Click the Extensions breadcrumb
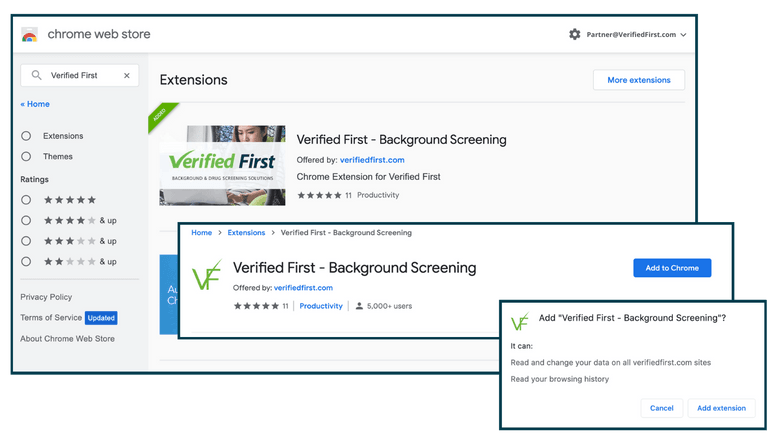The image size is (780, 439). click(x=246, y=233)
